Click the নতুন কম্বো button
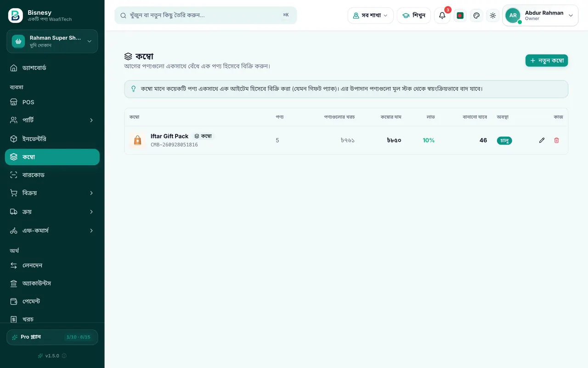The width and height of the screenshot is (588, 368). [547, 61]
